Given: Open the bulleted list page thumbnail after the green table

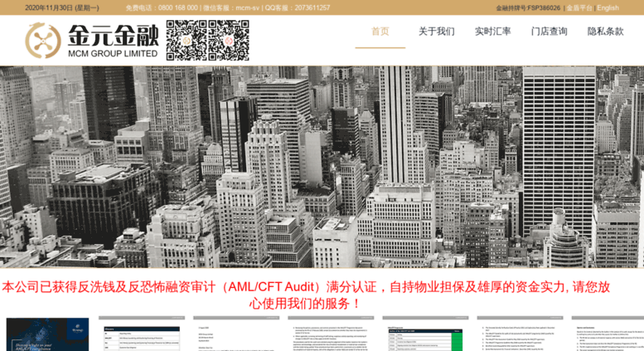Looking at the screenshot, I should click(x=520, y=334).
